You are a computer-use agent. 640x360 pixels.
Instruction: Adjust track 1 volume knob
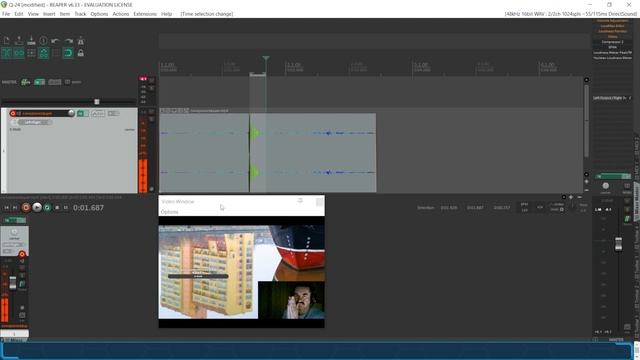71,113
